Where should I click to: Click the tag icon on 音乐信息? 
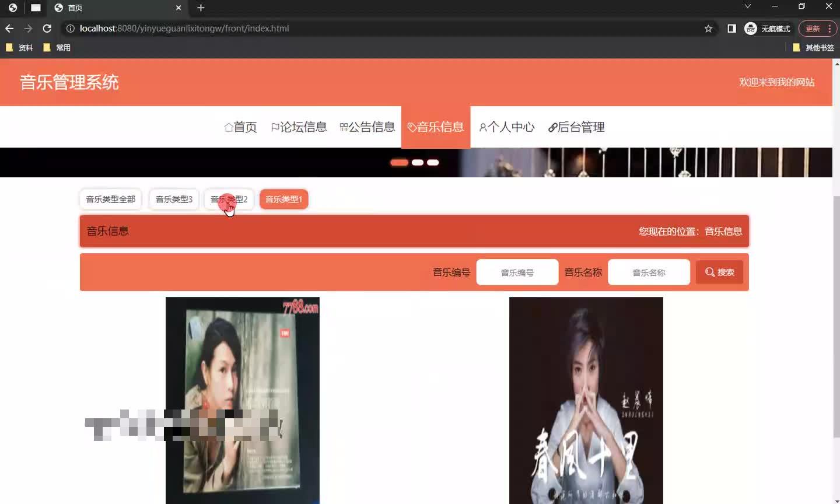[x=411, y=127]
